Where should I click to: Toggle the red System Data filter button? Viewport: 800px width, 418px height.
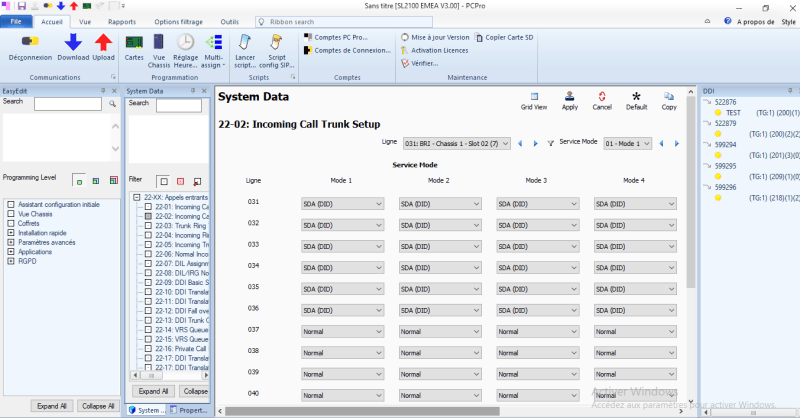pos(181,181)
